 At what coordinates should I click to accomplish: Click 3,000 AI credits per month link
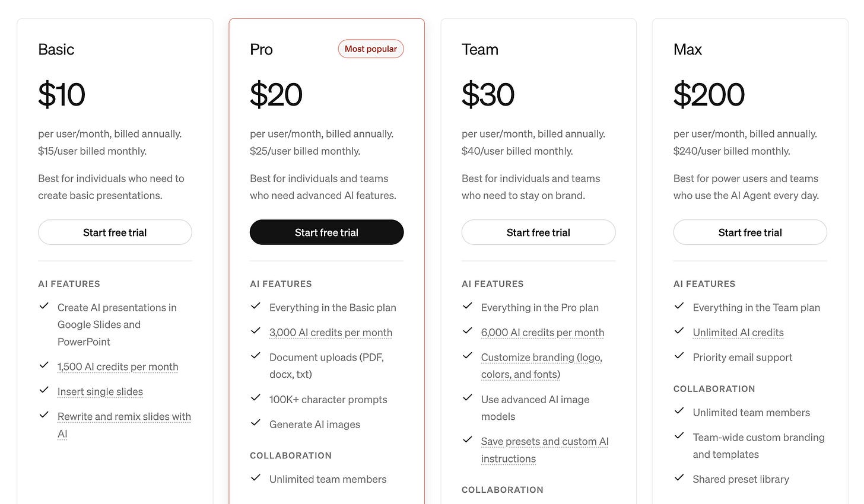tap(331, 332)
